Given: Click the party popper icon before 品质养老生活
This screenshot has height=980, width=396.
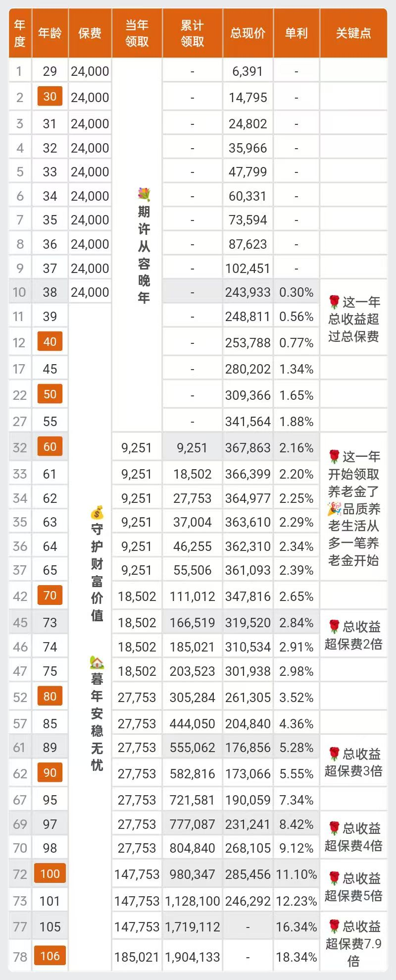Looking at the screenshot, I should pyautogui.click(x=335, y=509).
